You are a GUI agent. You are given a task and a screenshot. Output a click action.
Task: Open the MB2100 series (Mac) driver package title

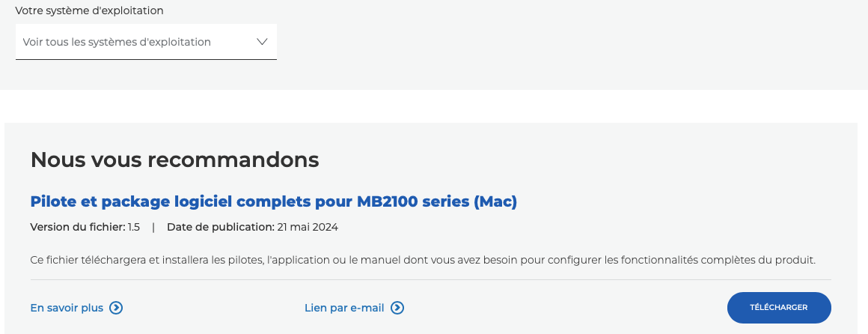click(x=273, y=201)
